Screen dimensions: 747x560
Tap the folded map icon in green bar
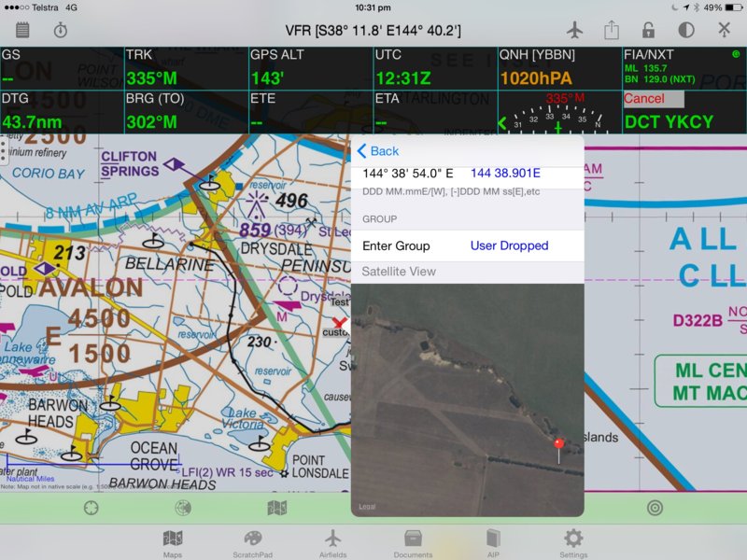pyautogui.click(x=276, y=508)
